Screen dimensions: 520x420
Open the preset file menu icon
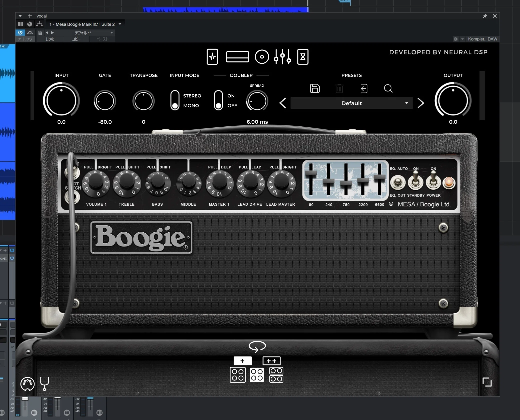tap(40, 33)
